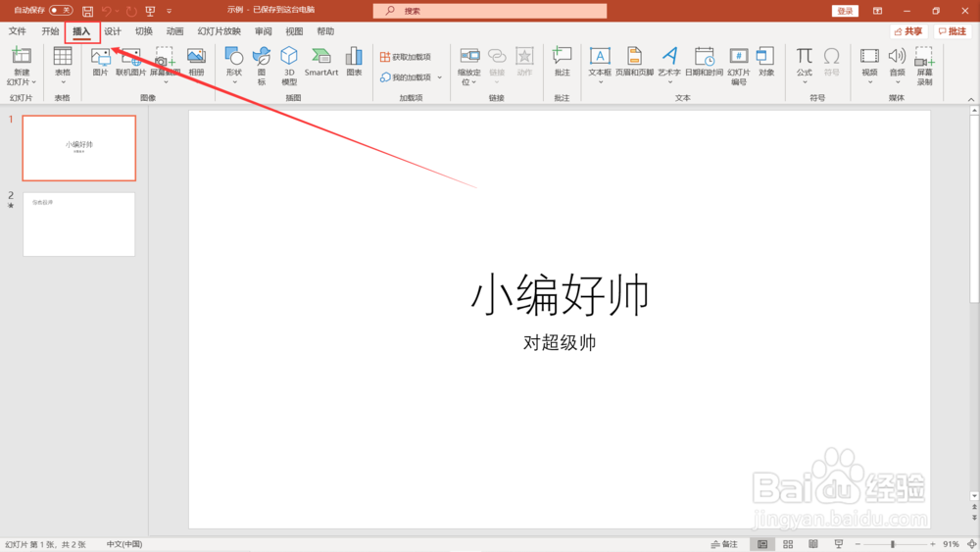The height and width of the screenshot is (552, 980).
Task: Collapse the ribbon with the chevron
Action: (970, 99)
